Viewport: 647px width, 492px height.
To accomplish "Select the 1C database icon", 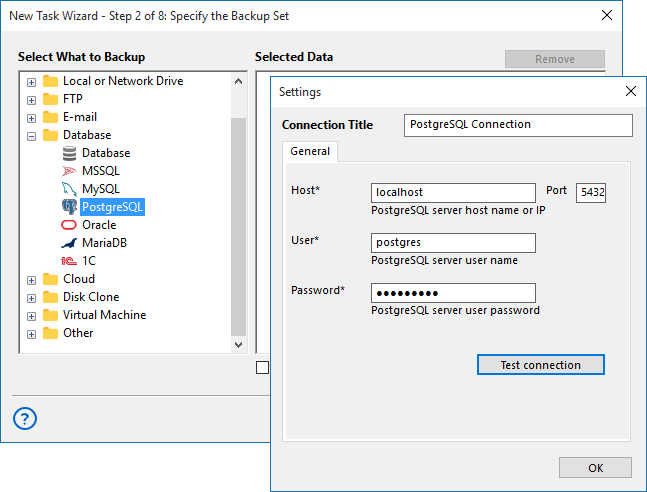I will click(x=69, y=261).
